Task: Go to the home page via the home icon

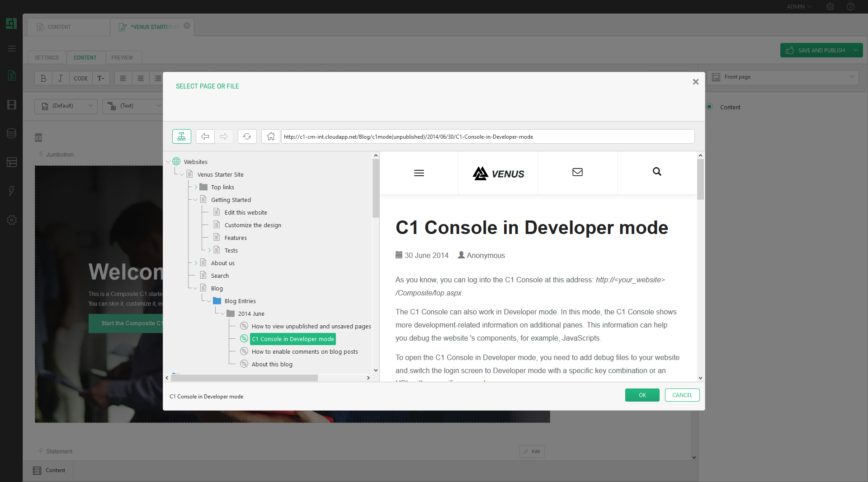Action: pyautogui.click(x=270, y=136)
